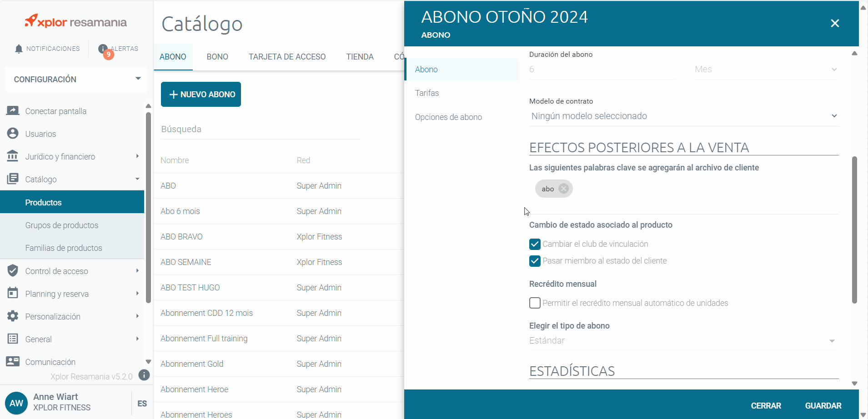Click the Búsqueda search field
Viewport: 868px width, 419px height.
click(x=260, y=130)
